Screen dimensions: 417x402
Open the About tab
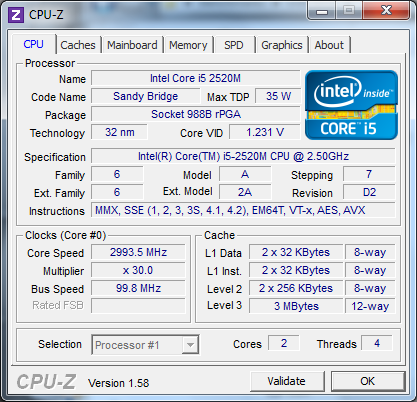[x=329, y=45]
